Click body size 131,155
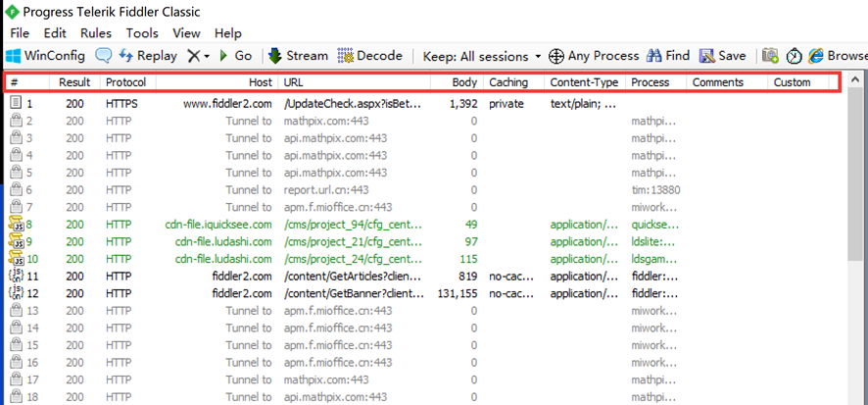 tap(458, 293)
